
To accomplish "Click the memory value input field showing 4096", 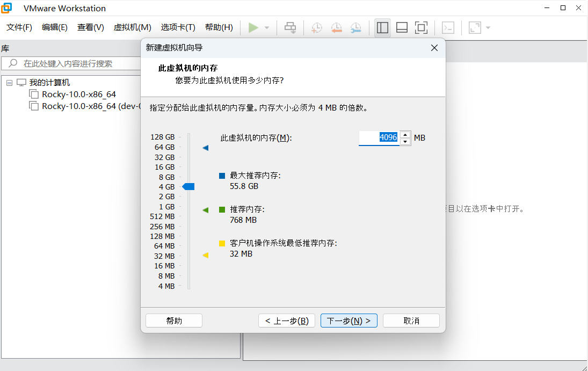I will [x=379, y=137].
